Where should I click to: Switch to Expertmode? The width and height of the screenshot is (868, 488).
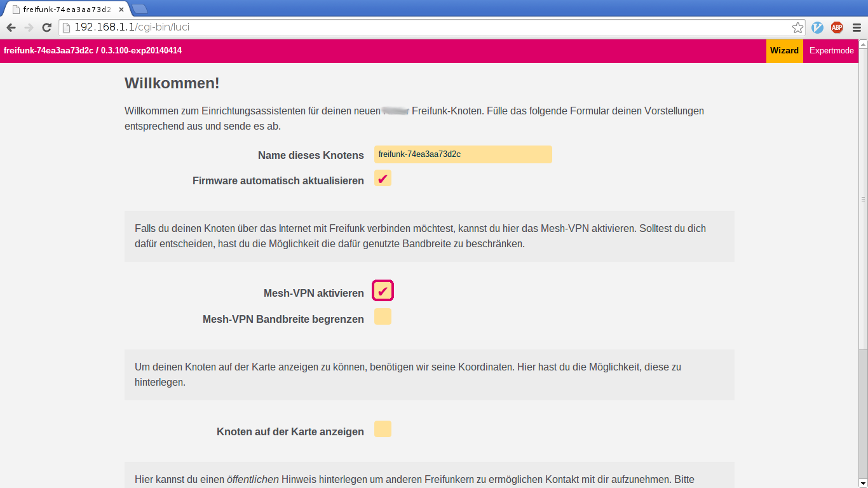pos(831,51)
